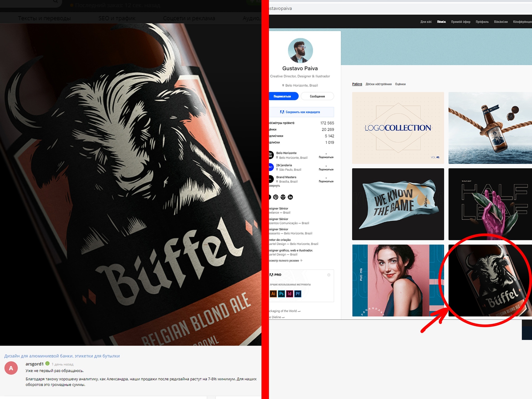Viewport: 532px width, 399px height.
Task: Click the red 'A' reviewer avatar
Action: [11, 368]
